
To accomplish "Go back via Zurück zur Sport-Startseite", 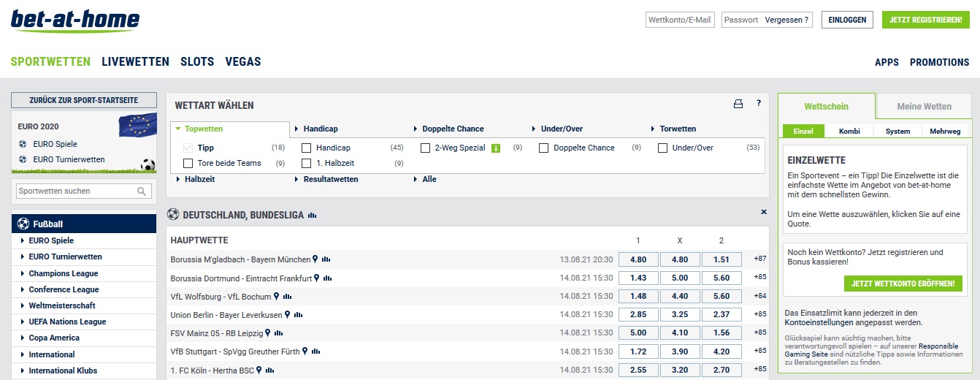I will point(84,100).
